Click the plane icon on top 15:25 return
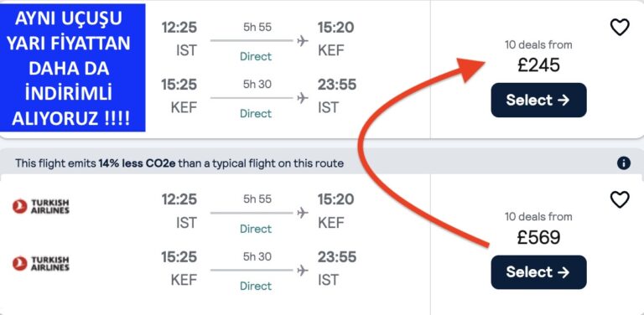 click(x=302, y=98)
